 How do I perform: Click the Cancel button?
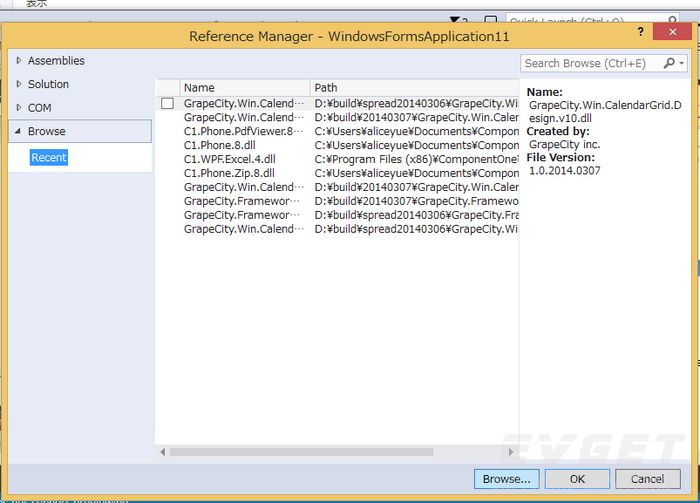(x=648, y=479)
